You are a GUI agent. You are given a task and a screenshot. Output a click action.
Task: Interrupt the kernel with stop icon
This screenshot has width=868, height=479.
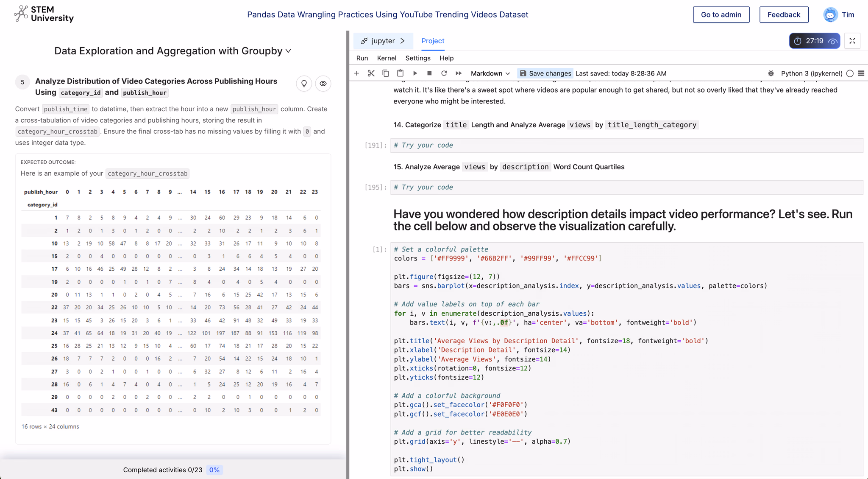pos(429,73)
